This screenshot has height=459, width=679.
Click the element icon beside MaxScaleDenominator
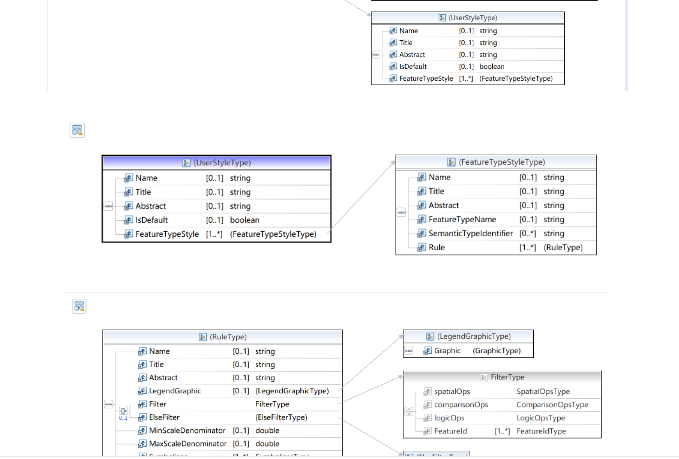point(142,444)
